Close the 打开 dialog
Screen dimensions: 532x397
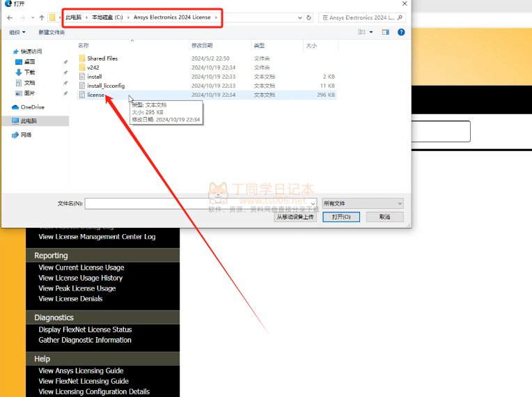pyautogui.click(x=405, y=3)
